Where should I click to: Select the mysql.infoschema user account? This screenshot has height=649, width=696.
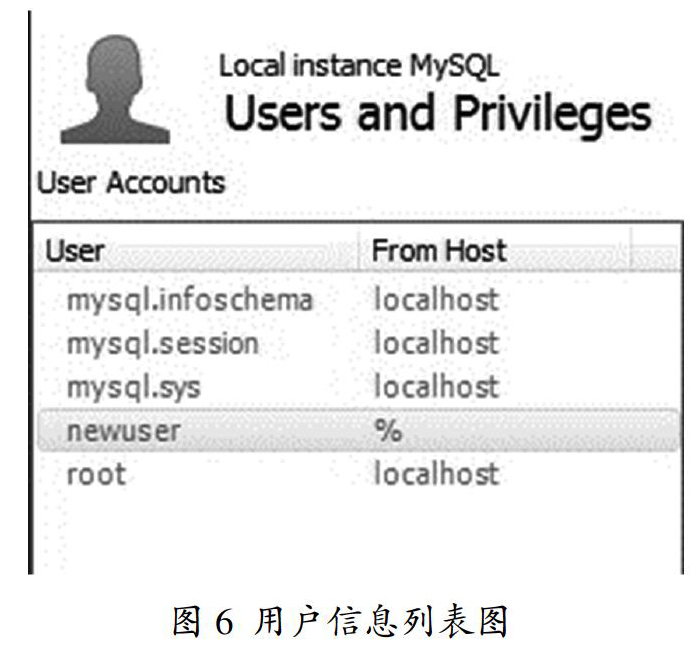coord(358,300)
